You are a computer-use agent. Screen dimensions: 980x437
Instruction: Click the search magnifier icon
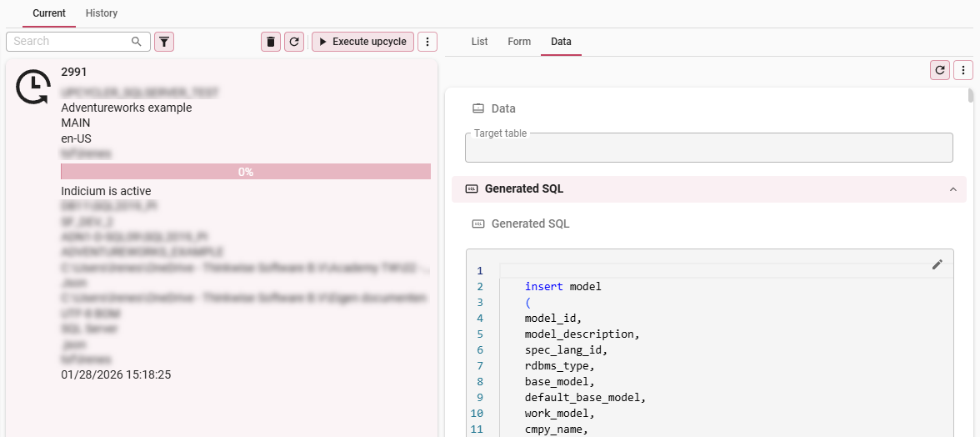pos(137,42)
